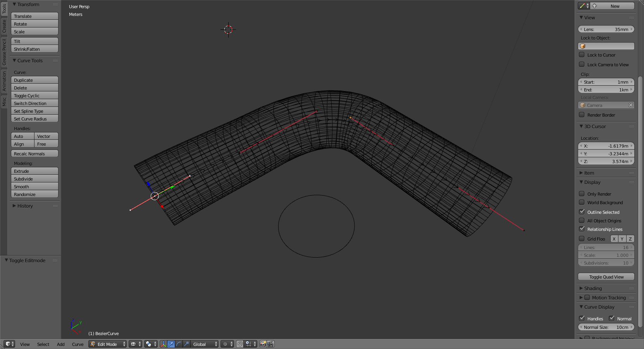Viewport: 644px width, 349px height.
Task: Open the pivot point selector
Action: [x=150, y=344]
